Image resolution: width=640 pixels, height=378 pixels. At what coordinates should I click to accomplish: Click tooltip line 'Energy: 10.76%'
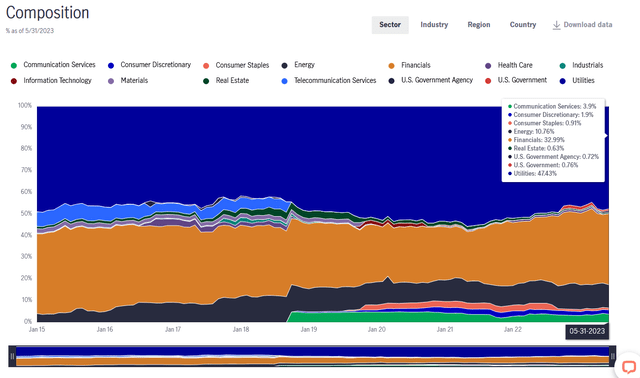tap(531, 131)
